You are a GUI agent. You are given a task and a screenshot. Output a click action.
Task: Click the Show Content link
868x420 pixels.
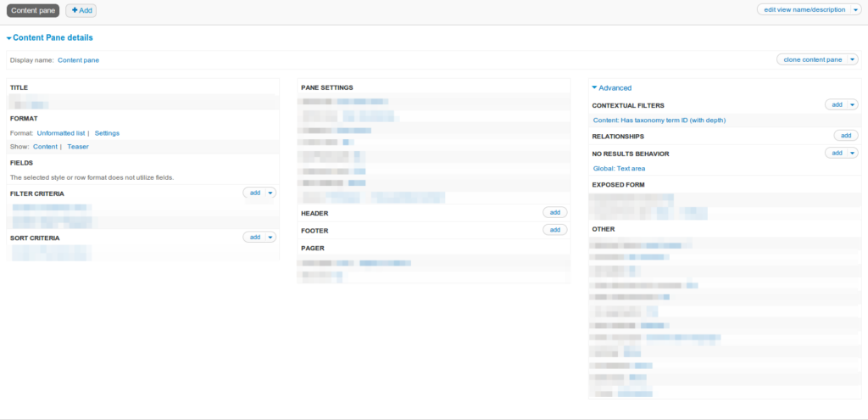(x=46, y=147)
